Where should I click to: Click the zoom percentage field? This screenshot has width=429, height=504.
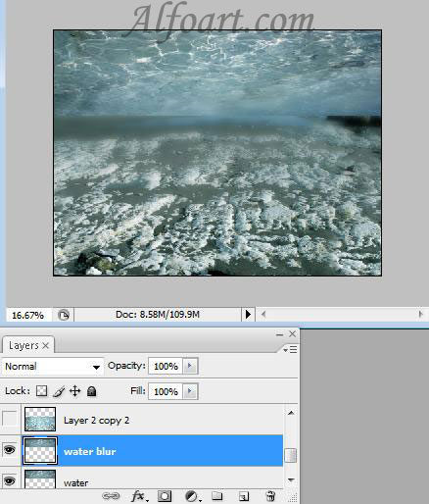(x=28, y=315)
